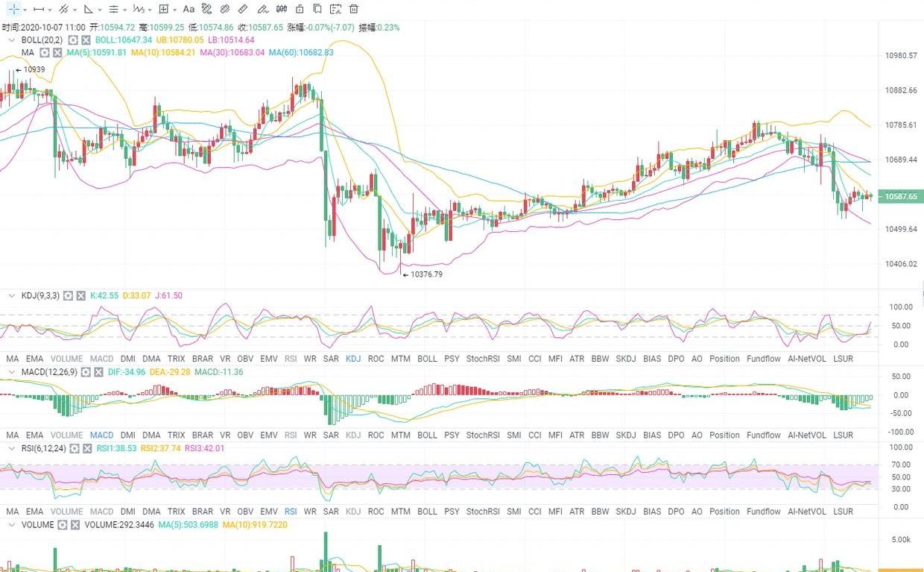Select the StochRSI tab below the KDJ chart

483,359
